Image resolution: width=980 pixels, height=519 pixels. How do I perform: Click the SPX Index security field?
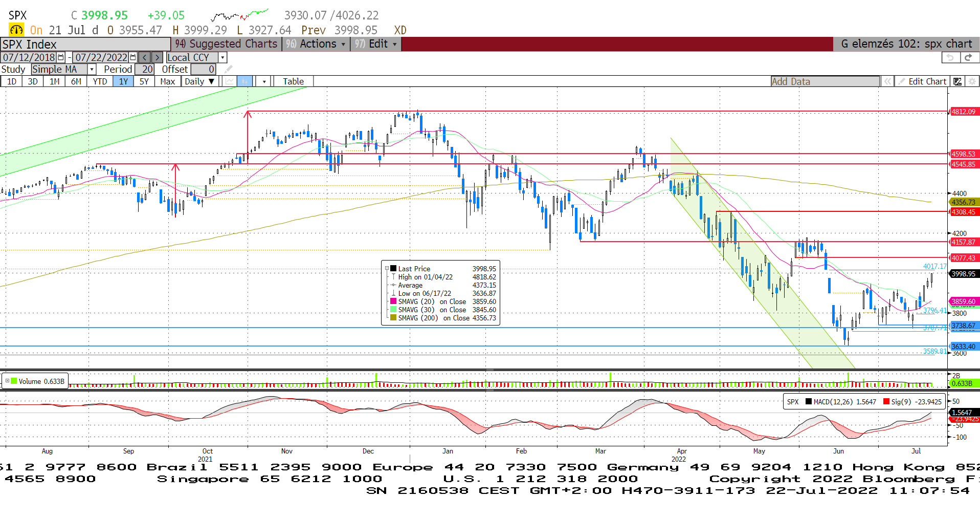click(x=85, y=45)
